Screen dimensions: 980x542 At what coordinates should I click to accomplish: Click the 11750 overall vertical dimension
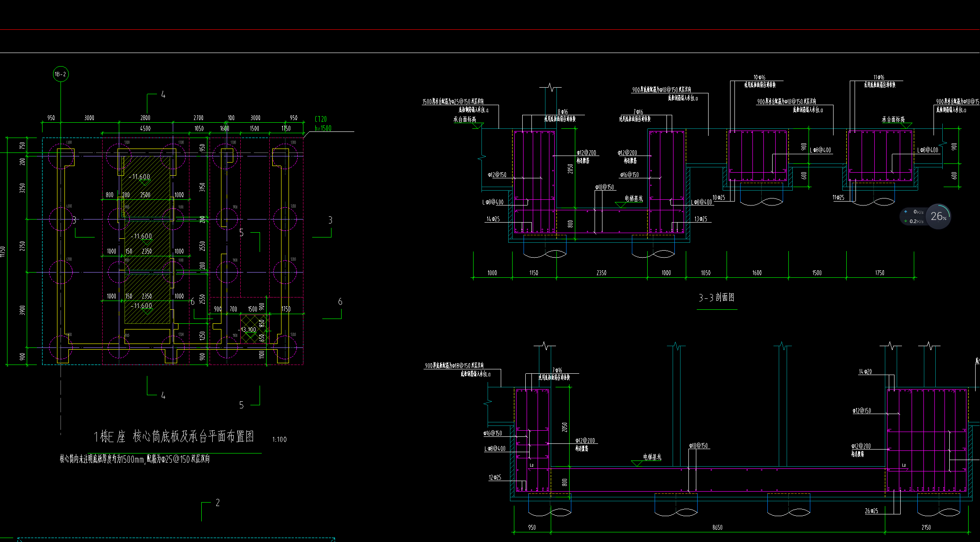[3, 252]
